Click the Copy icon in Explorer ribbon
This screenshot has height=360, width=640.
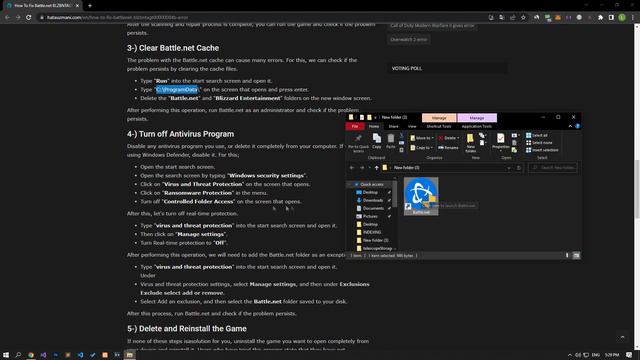point(376,141)
